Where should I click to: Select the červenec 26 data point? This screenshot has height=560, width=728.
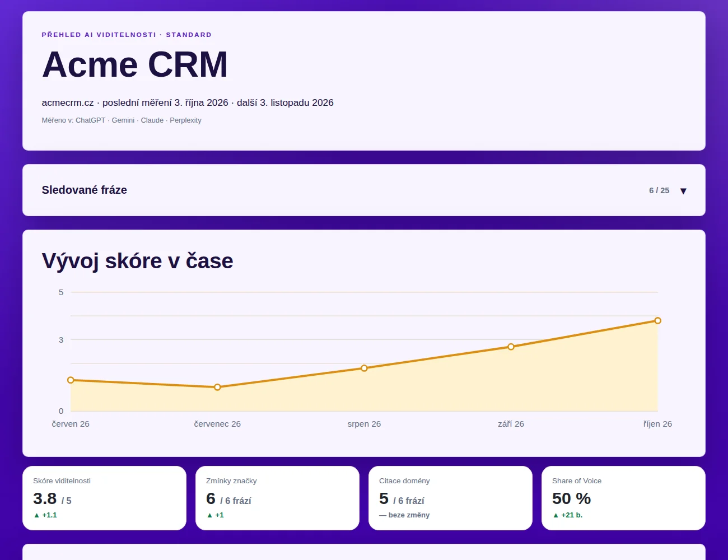click(x=217, y=387)
